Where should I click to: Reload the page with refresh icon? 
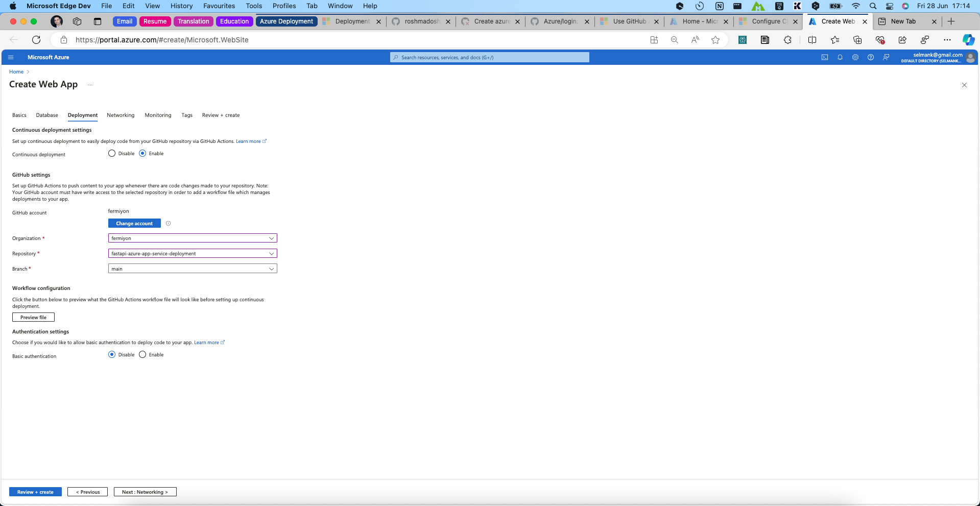[x=36, y=40]
